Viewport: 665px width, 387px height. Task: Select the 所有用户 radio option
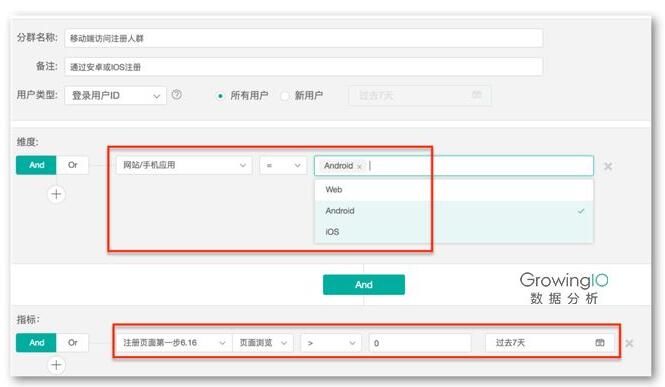(x=220, y=96)
